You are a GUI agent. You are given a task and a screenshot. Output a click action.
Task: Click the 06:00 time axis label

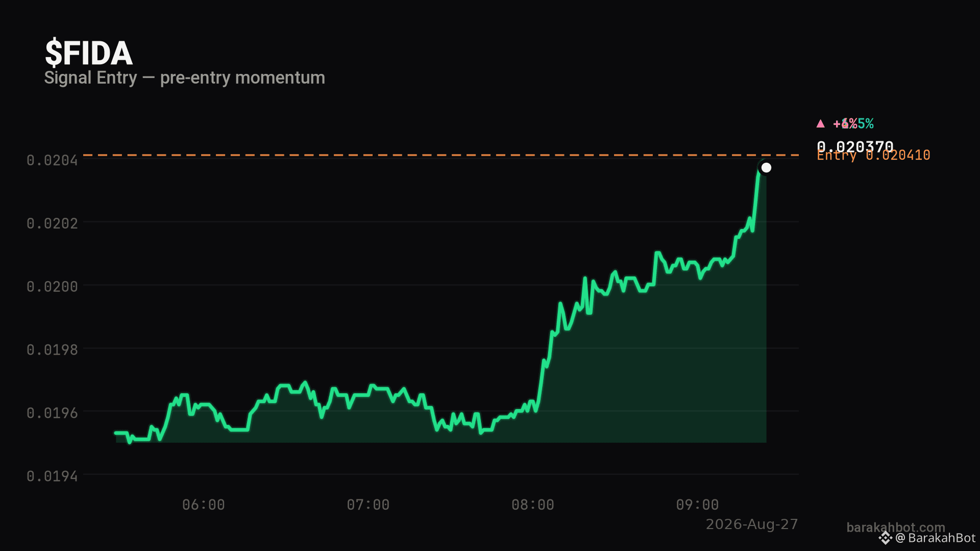click(204, 505)
